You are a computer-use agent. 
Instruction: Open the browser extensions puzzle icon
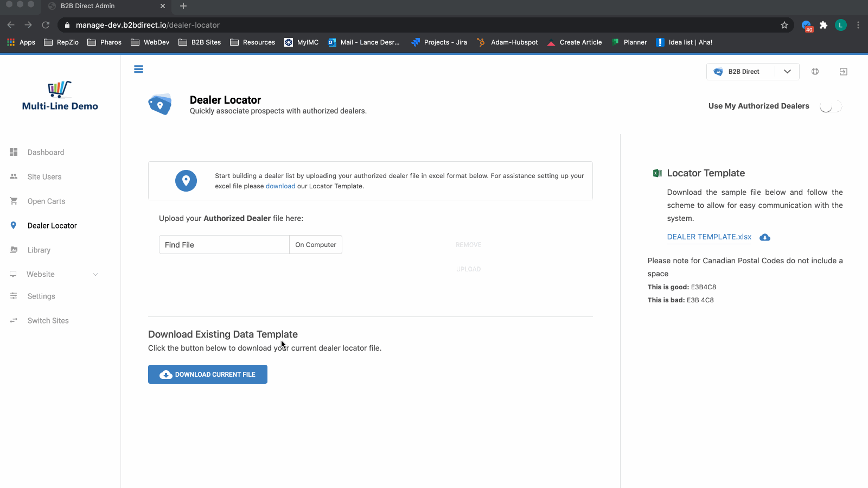click(x=824, y=25)
